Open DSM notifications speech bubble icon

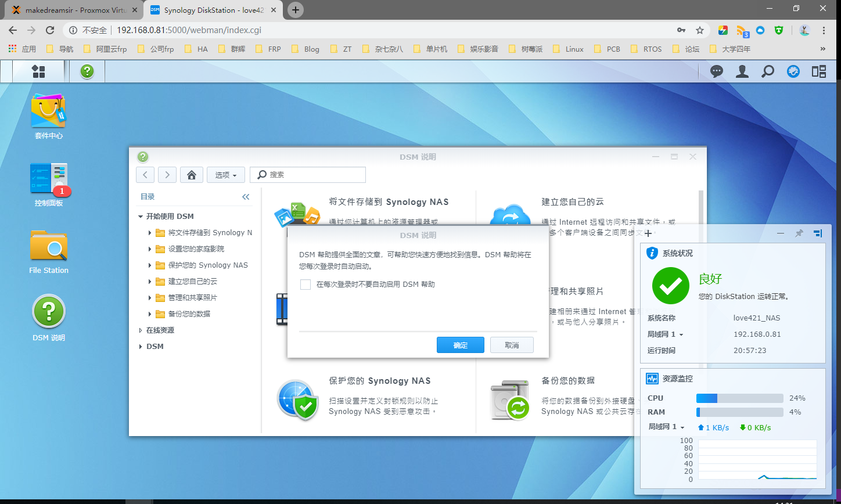[717, 71]
